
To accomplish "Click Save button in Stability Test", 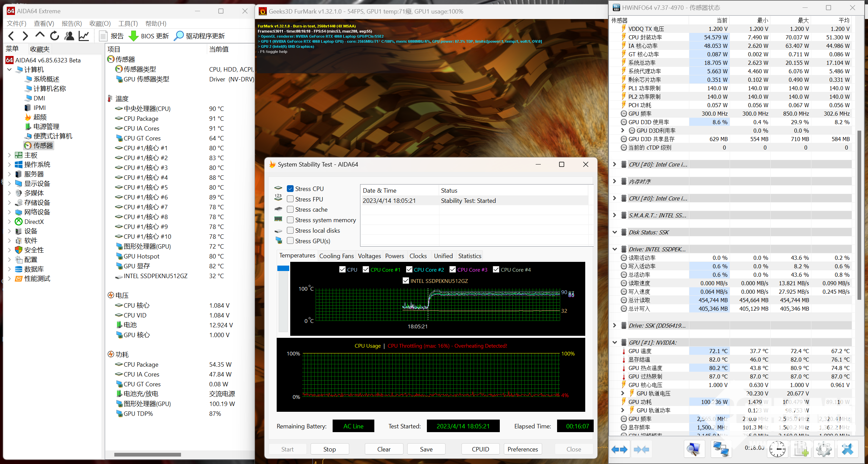I will [426, 449].
